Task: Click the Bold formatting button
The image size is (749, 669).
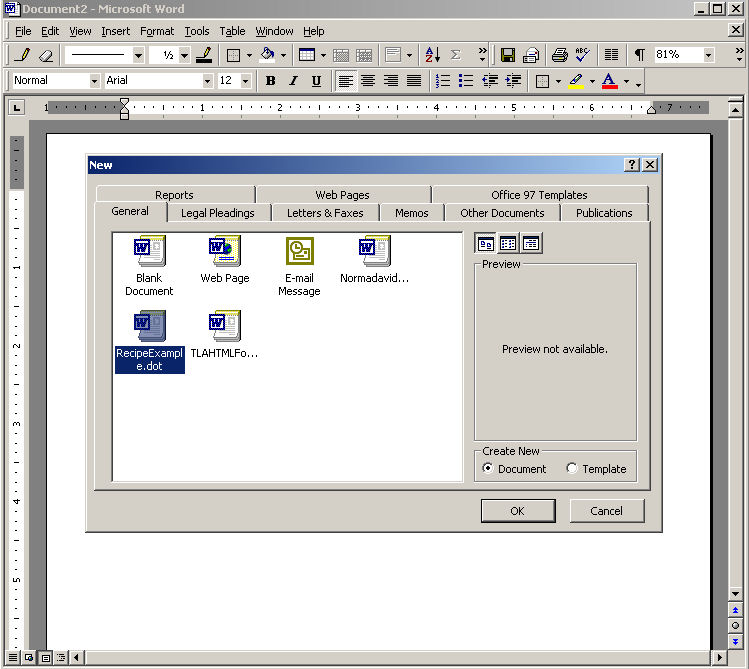Action: click(x=270, y=81)
